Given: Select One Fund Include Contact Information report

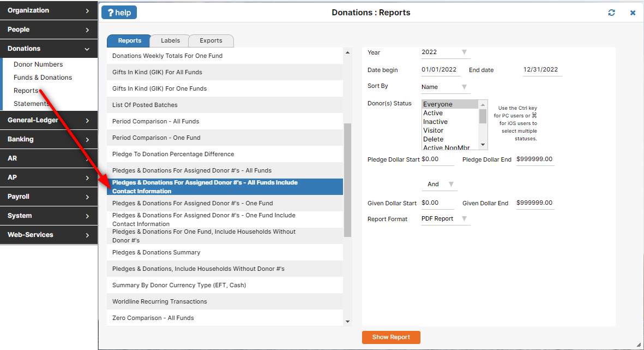Looking at the screenshot, I should (x=225, y=220).
